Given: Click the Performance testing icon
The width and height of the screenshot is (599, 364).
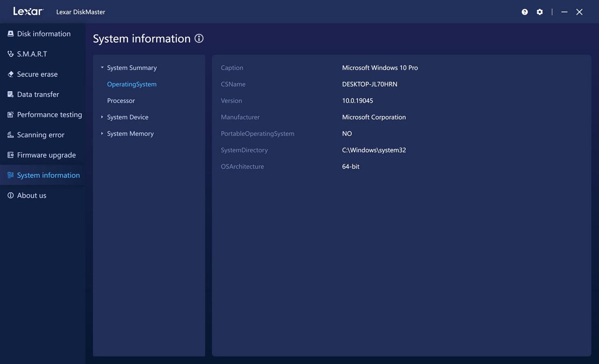Looking at the screenshot, I should pyautogui.click(x=10, y=115).
